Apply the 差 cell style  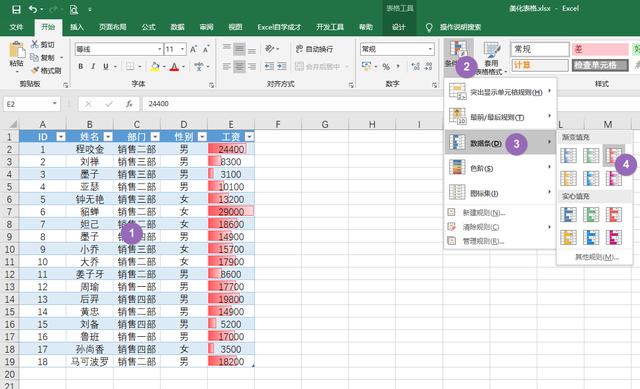point(600,49)
